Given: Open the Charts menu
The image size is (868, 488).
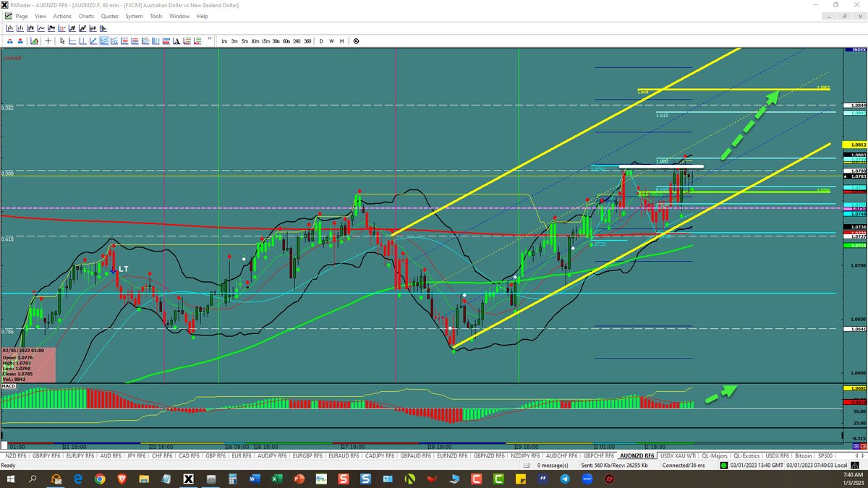Looking at the screenshot, I should [x=86, y=16].
